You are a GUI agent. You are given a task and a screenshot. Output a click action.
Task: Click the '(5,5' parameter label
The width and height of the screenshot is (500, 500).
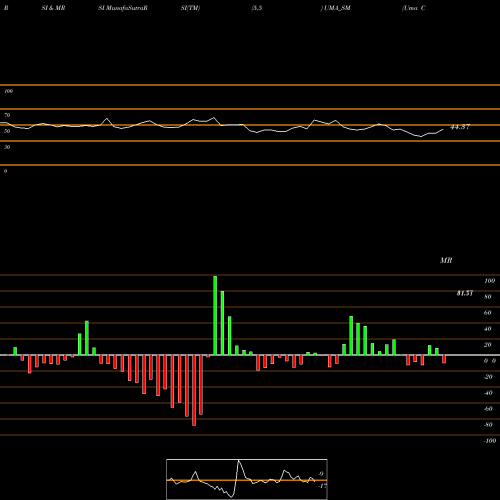(257, 8)
